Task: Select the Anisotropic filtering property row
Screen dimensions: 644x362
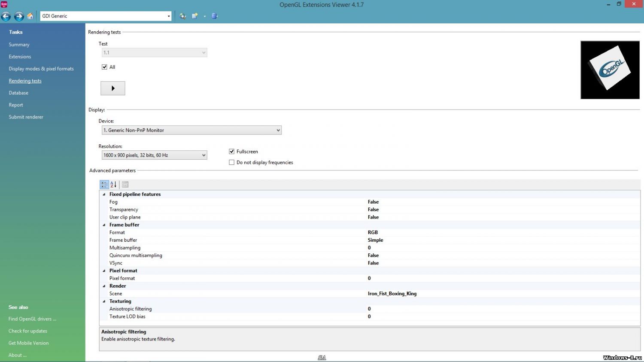Action: coord(370,309)
